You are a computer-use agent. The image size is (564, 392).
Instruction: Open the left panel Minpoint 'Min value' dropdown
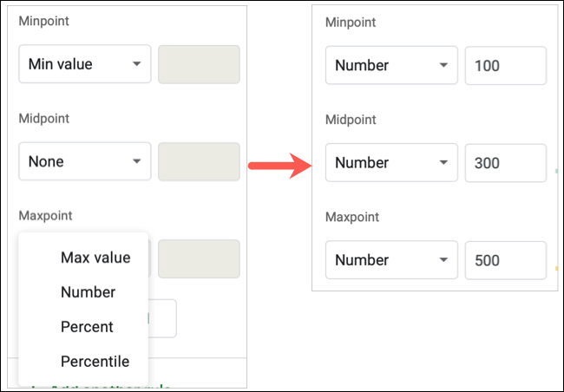(84, 63)
